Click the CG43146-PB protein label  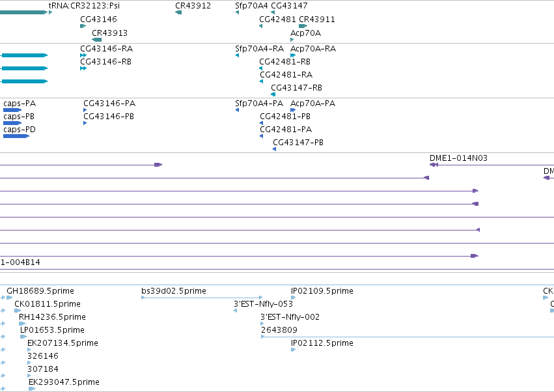pos(109,117)
